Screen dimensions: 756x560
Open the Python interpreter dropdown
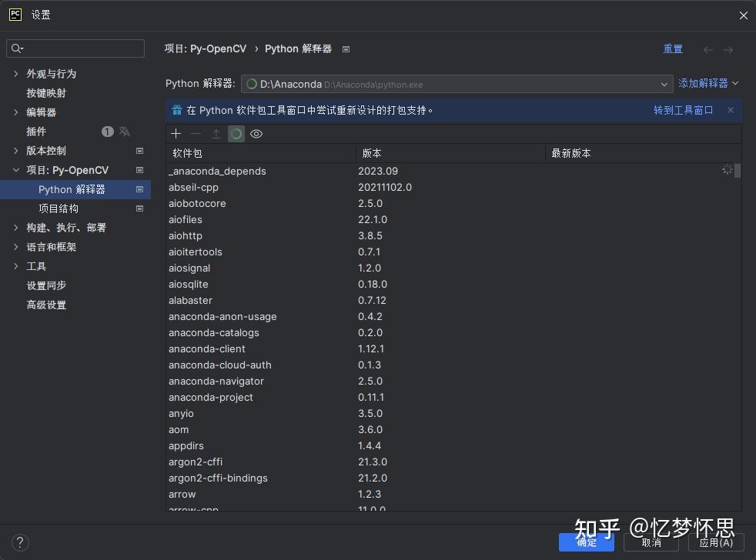click(x=664, y=84)
